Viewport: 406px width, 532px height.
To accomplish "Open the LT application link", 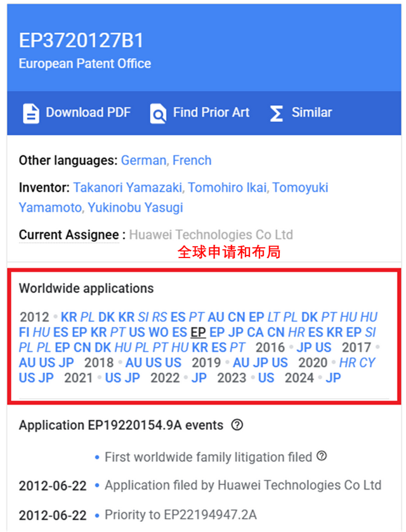I will pos(273,317).
